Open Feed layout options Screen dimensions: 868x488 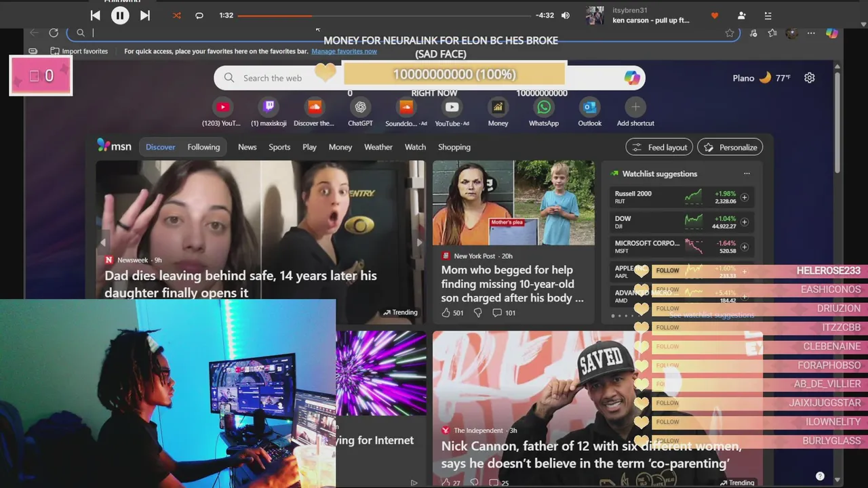pos(659,147)
